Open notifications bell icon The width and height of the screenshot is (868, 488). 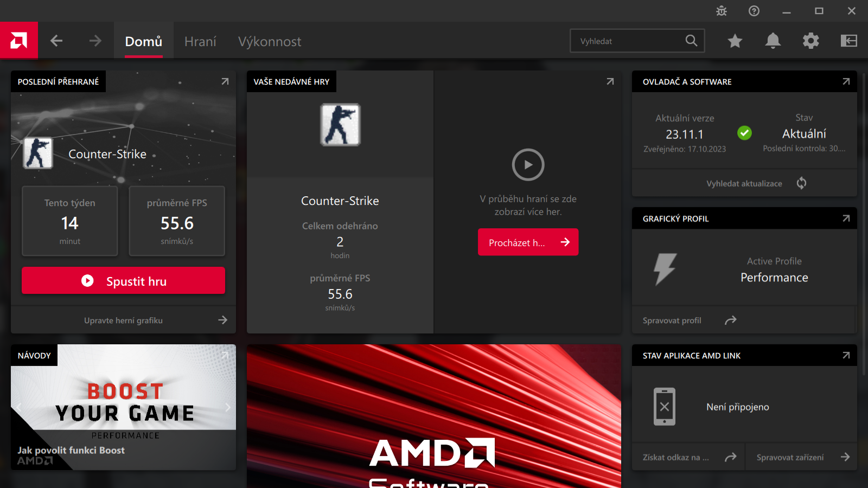click(x=773, y=41)
